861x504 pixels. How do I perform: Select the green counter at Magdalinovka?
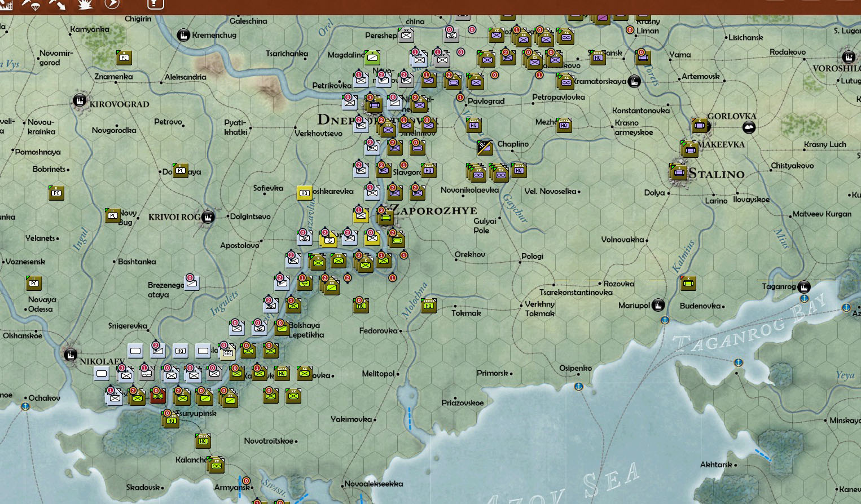click(x=372, y=57)
